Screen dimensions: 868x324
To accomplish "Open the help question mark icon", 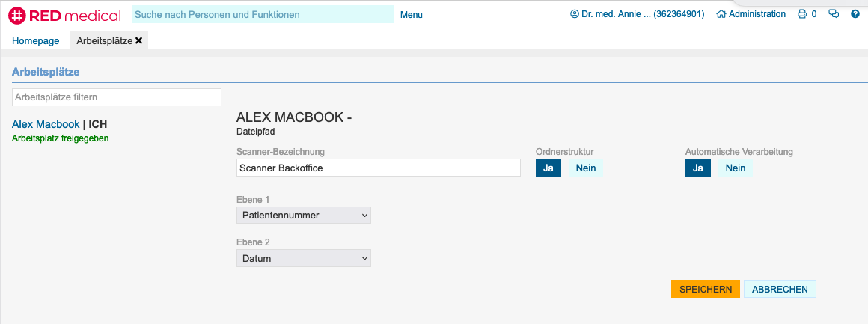I will (x=855, y=14).
